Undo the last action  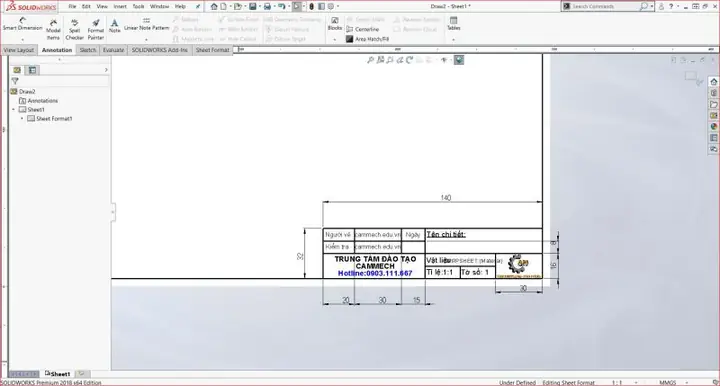pyautogui.click(x=281, y=6)
